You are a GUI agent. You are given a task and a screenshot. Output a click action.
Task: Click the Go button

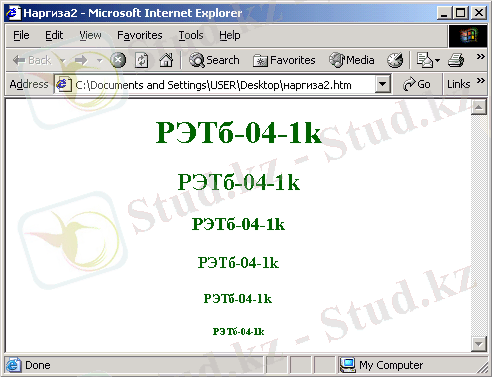click(417, 84)
